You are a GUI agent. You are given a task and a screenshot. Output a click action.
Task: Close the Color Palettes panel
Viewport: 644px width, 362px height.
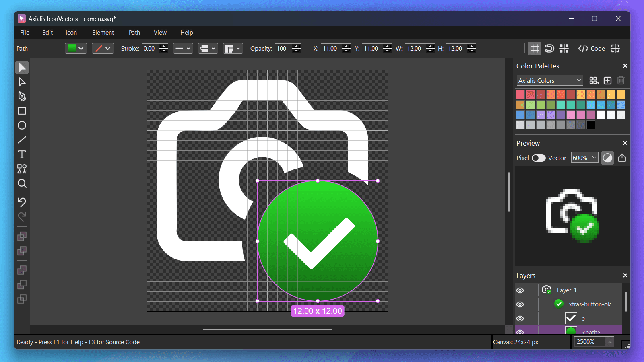pyautogui.click(x=625, y=66)
